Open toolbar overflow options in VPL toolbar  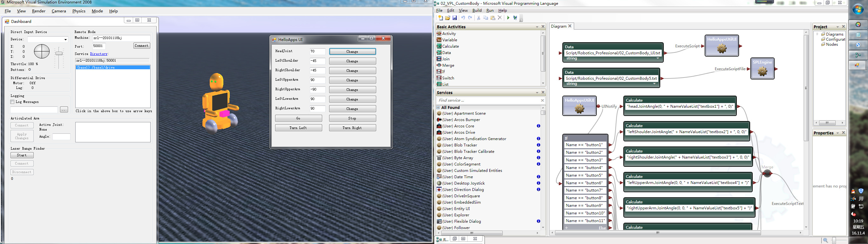521,18
